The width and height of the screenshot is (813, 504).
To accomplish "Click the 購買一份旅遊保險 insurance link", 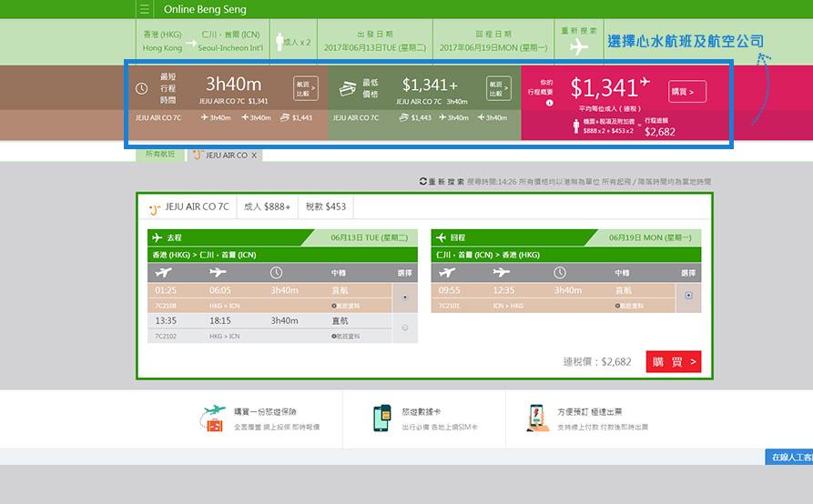I will tap(265, 412).
